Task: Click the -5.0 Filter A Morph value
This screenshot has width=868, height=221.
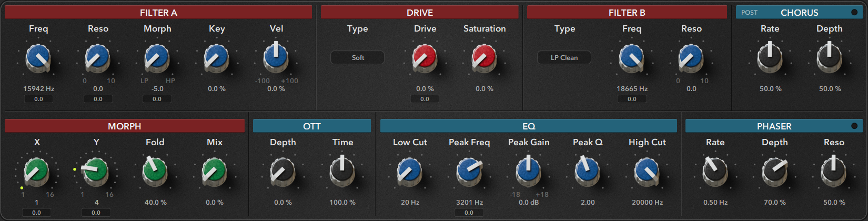Action: (157, 89)
